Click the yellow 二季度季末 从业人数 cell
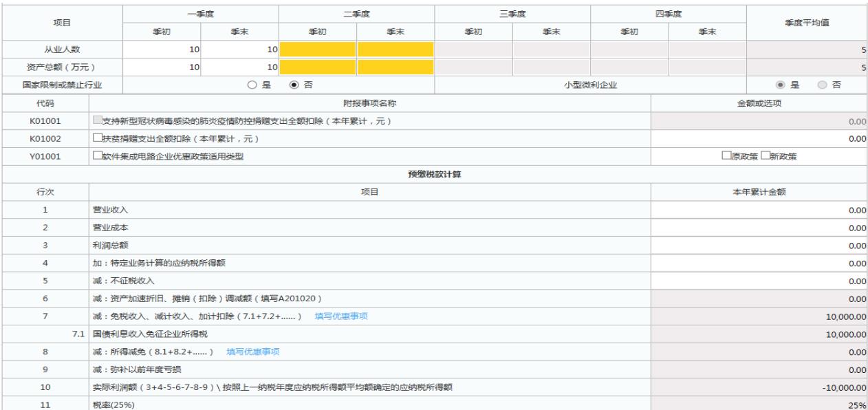868x410 pixels. click(396, 50)
